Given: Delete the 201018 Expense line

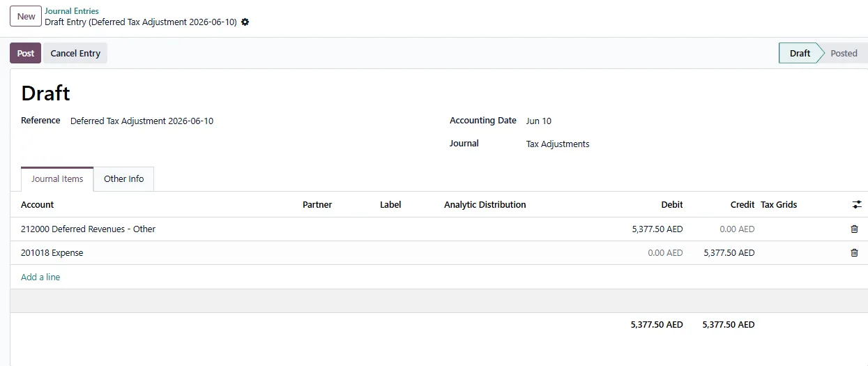Looking at the screenshot, I should click(854, 252).
